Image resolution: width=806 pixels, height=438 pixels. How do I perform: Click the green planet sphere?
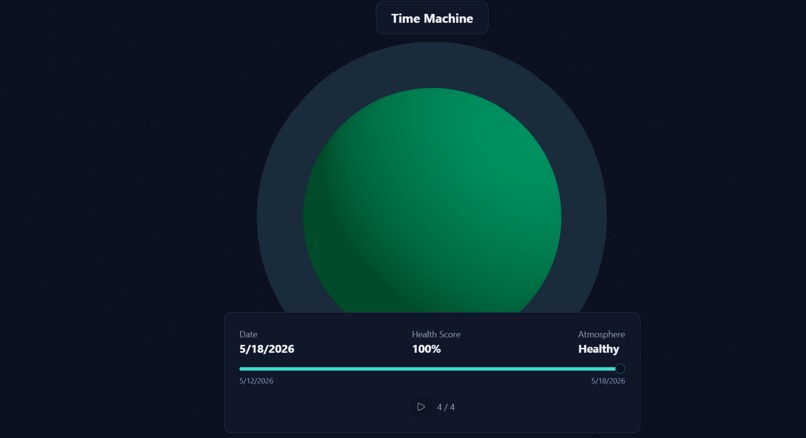[432, 200]
